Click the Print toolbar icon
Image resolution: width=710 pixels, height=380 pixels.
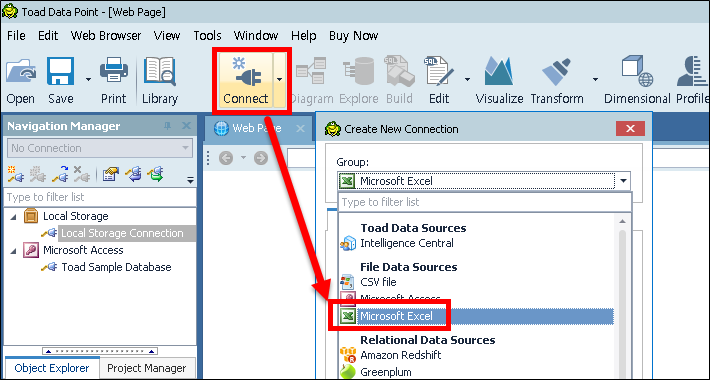(x=114, y=71)
